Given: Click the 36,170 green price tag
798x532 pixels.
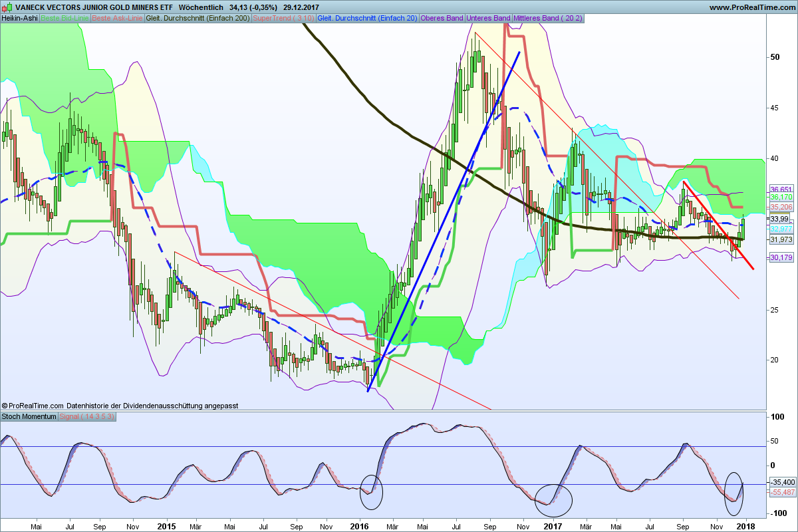Looking at the screenshot, I should click(781, 197).
